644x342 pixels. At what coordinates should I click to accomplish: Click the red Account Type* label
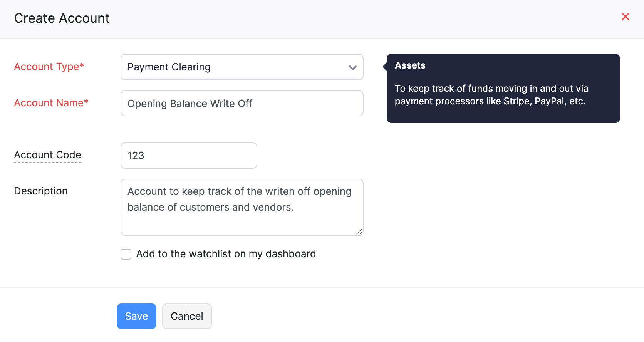click(49, 67)
